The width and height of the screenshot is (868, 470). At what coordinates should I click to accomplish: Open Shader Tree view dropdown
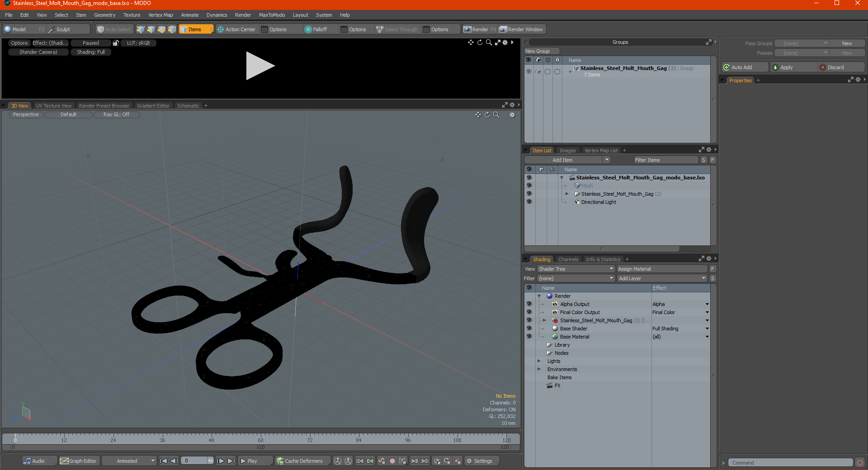(576, 269)
